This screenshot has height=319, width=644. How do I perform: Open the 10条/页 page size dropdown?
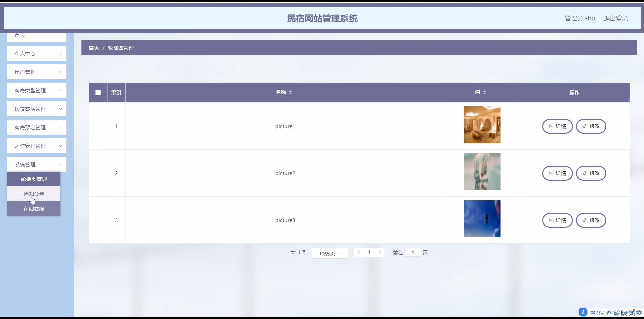coord(330,253)
